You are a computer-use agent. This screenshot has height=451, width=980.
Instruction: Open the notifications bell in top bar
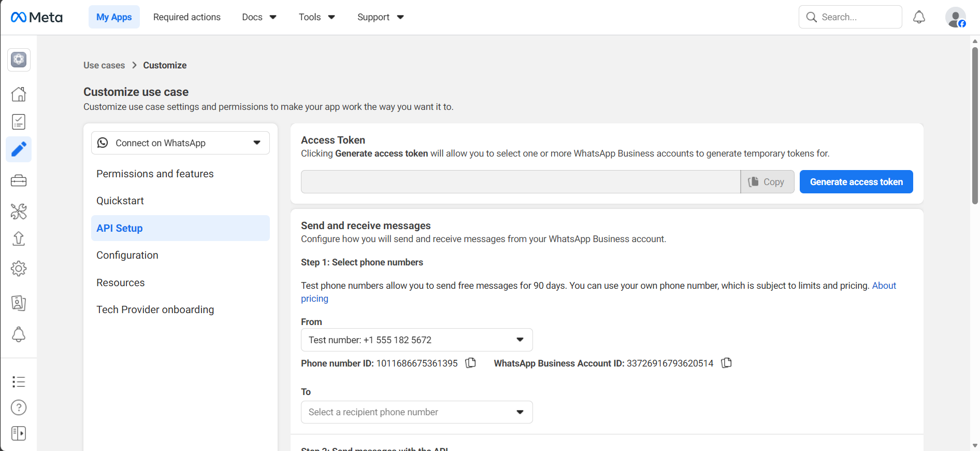tap(919, 17)
